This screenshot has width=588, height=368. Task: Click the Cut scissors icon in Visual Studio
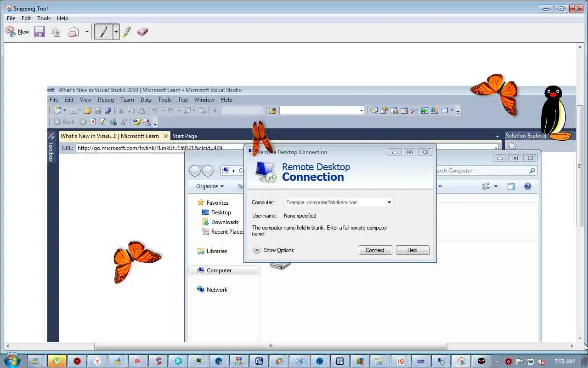(121, 110)
